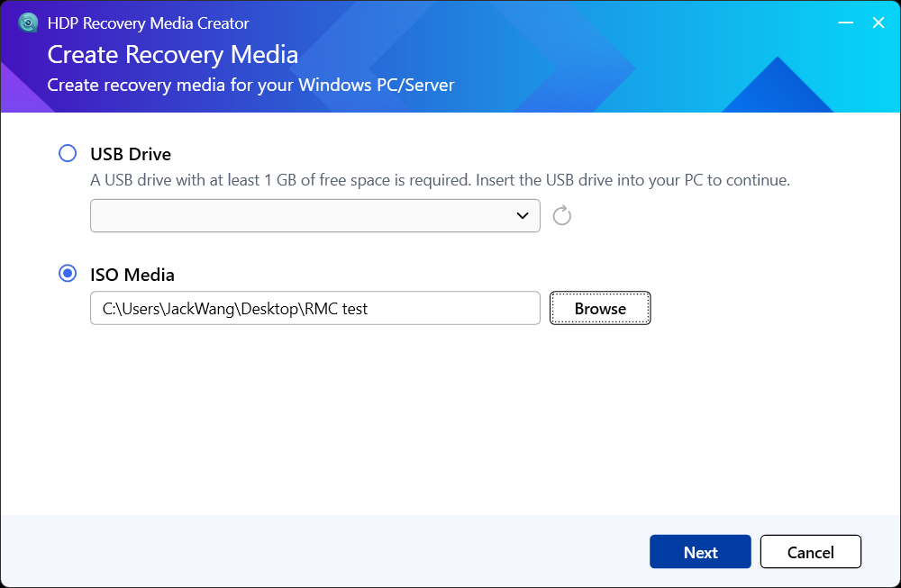Refresh the USB drive list

pyautogui.click(x=562, y=216)
